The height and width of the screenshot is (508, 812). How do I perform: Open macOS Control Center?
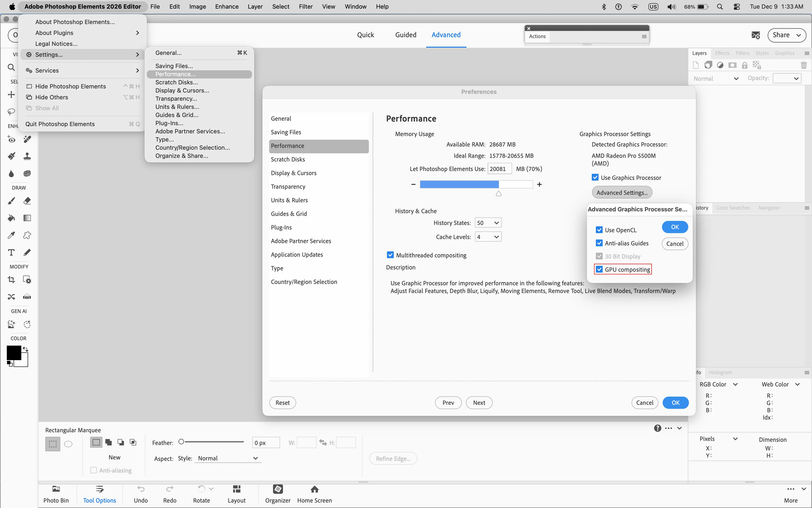click(737, 7)
